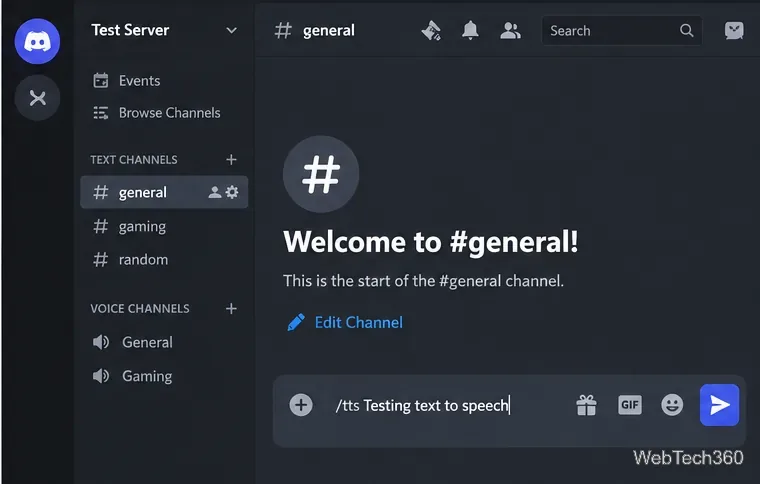Click the list icon beside Browse Channels
Image resolution: width=760 pixels, height=484 pixels.
click(101, 113)
